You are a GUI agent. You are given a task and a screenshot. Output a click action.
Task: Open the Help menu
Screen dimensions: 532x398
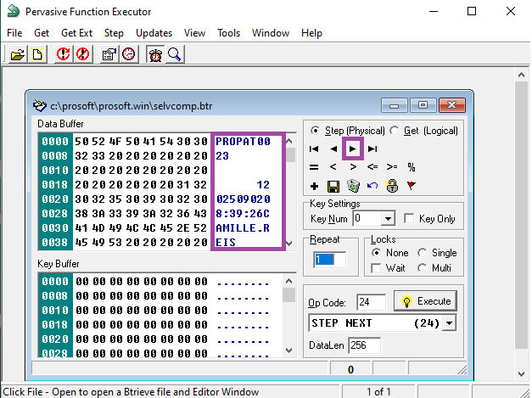tap(311, 33)
